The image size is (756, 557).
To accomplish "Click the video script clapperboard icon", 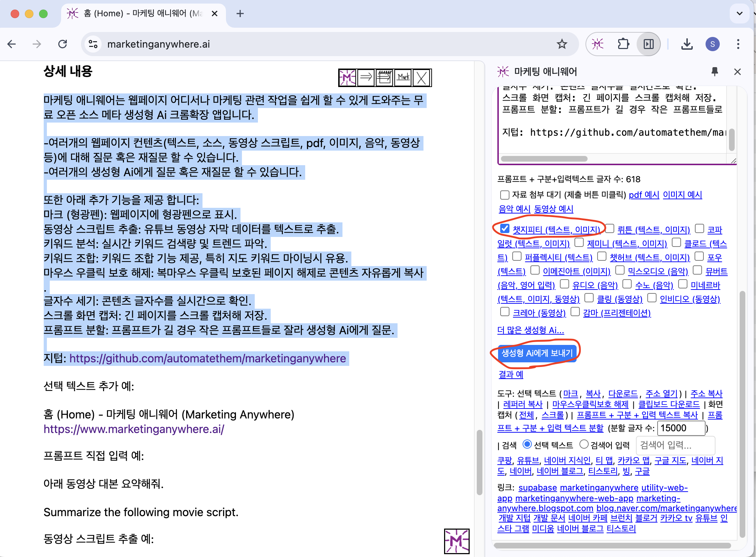I will point(384,77).
